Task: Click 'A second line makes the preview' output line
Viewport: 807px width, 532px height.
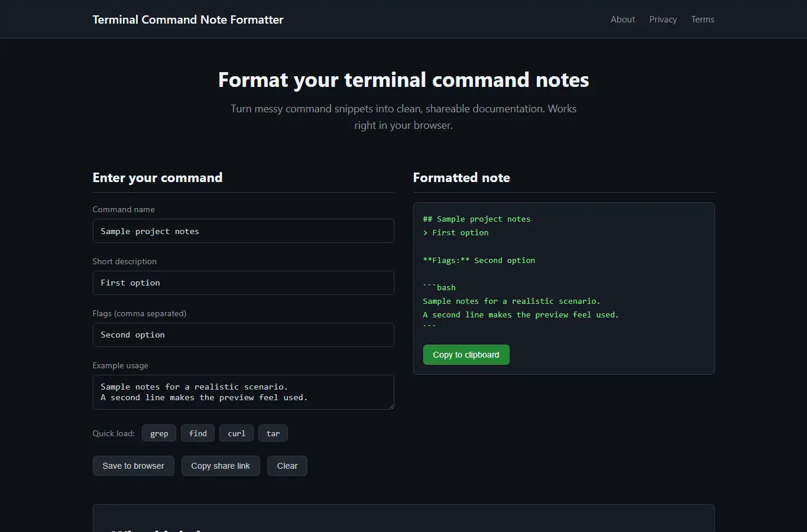Action: (521, 315)
